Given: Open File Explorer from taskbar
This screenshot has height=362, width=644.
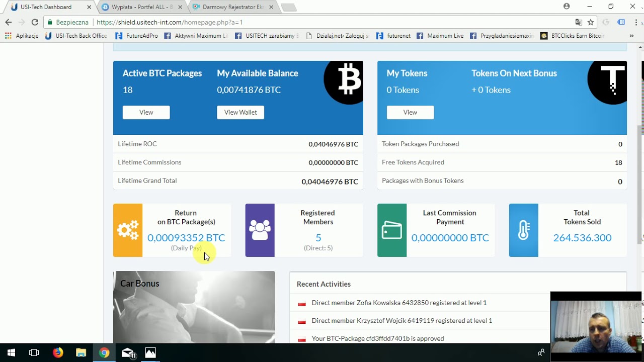Looking at the screenshot, I should [81, 352].
